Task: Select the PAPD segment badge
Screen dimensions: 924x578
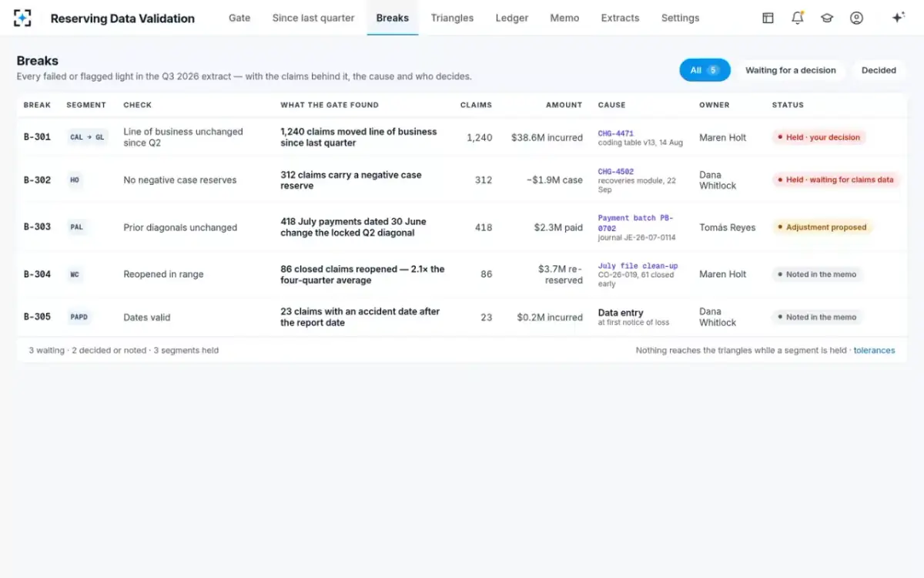Action: 79,317
